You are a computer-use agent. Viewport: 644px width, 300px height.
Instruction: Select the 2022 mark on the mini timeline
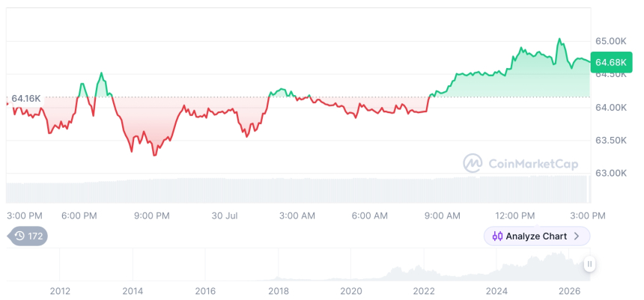(424, 291)
